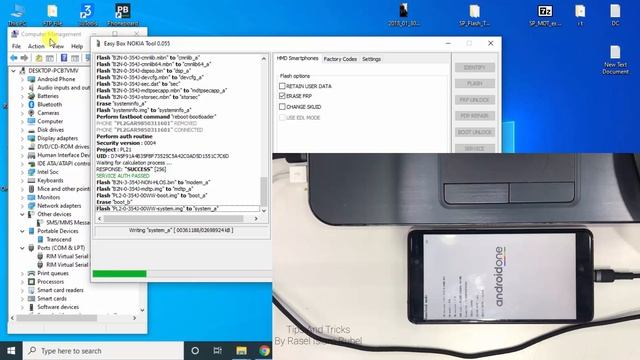Toggle the USE EDL MODE checkbox

click(282, 118)
